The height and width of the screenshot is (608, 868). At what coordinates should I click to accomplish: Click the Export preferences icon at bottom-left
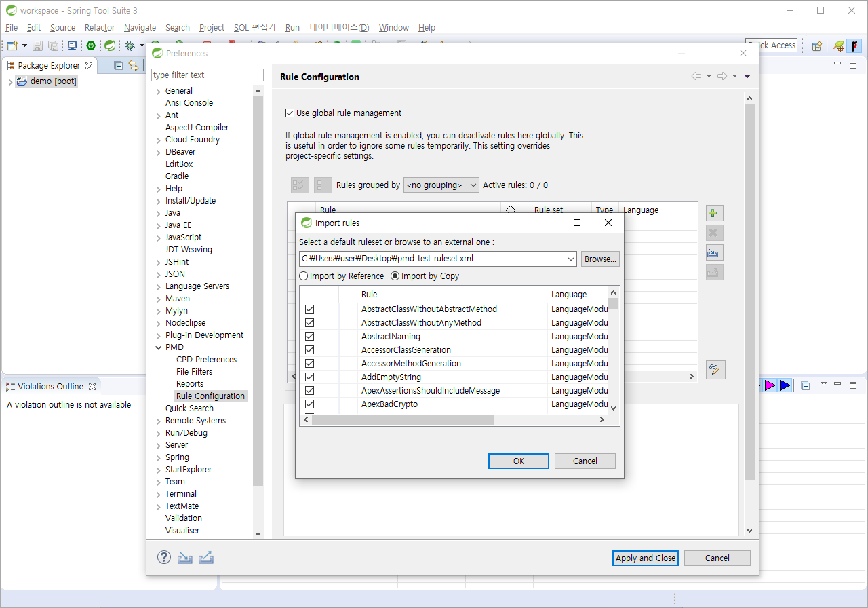click(206, 557)
